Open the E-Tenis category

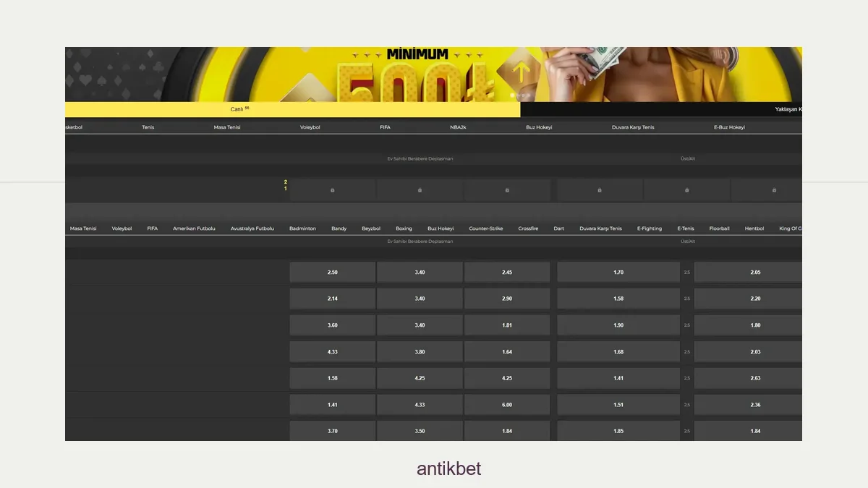tap(685, 228)
